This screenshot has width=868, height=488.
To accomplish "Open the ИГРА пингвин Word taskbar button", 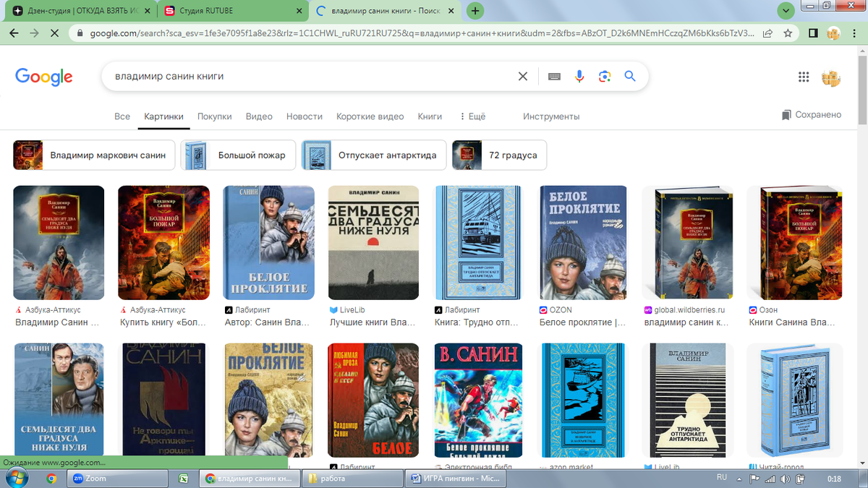I will point(454,478).
